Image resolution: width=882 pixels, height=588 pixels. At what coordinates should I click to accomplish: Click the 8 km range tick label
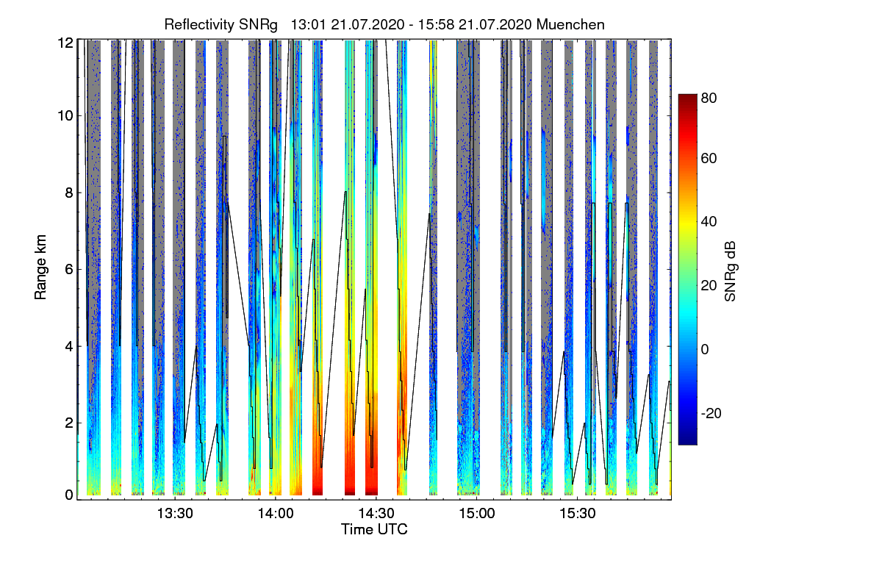69,193
